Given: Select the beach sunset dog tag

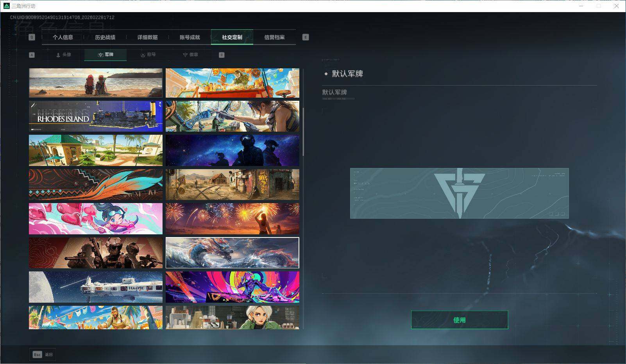Looking at the screenshot, I should pyautogui.click(x=96, y=83).
